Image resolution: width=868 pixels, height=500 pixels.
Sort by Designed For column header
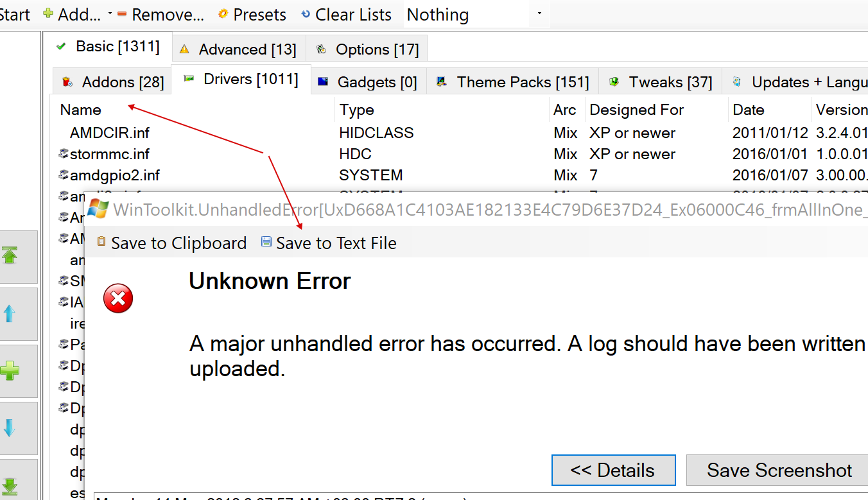(657, 110)
